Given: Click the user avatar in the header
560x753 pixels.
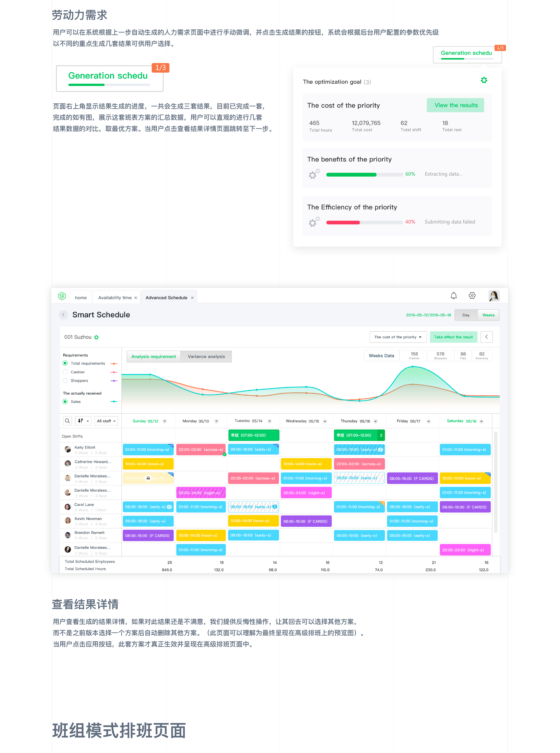Looking at the screenshot, I should 494,296.
